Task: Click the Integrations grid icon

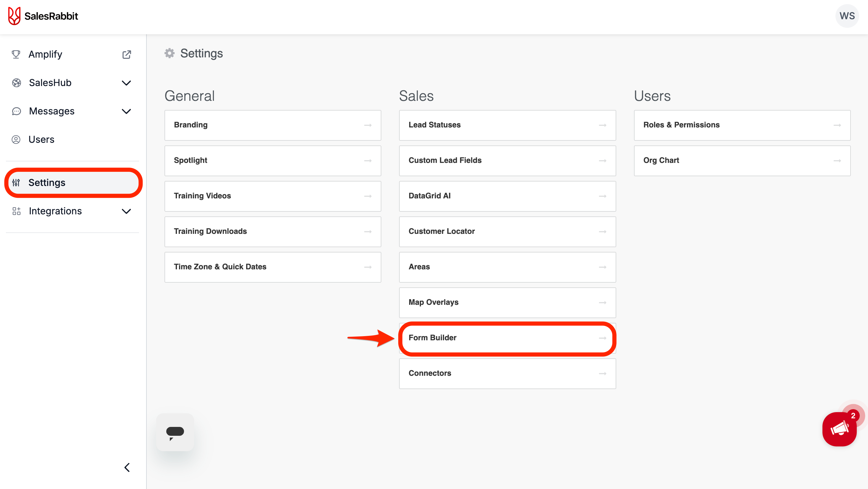Action: click(x=16, y=211)
